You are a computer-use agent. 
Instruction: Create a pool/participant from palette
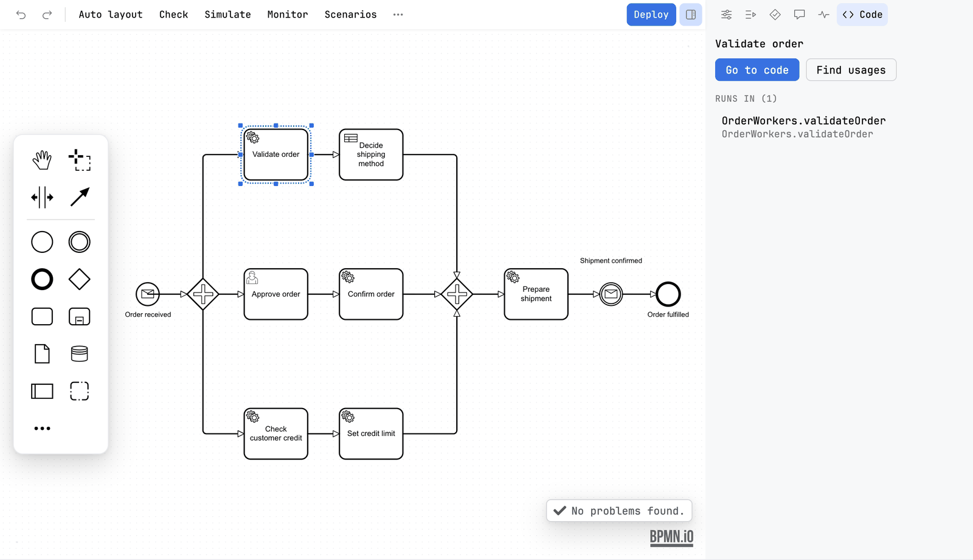(x=42, y=391)
